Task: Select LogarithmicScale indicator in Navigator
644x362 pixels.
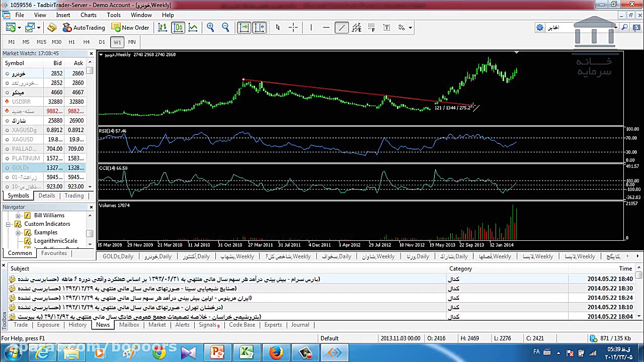Action: 55,241
